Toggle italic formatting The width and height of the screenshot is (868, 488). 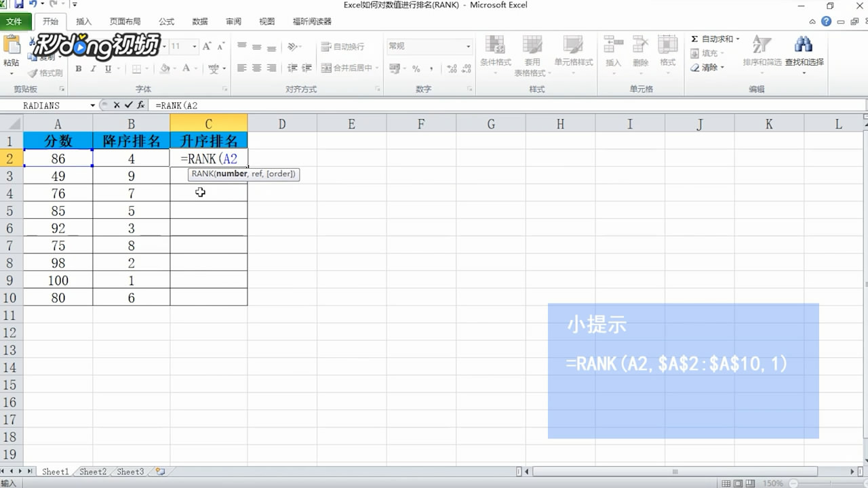point(93,68)
